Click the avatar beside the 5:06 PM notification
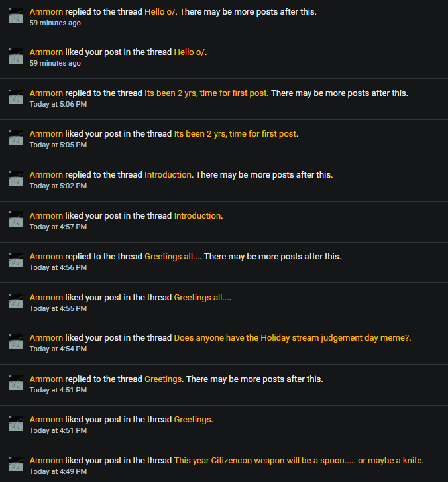 [x=16, y=97]
